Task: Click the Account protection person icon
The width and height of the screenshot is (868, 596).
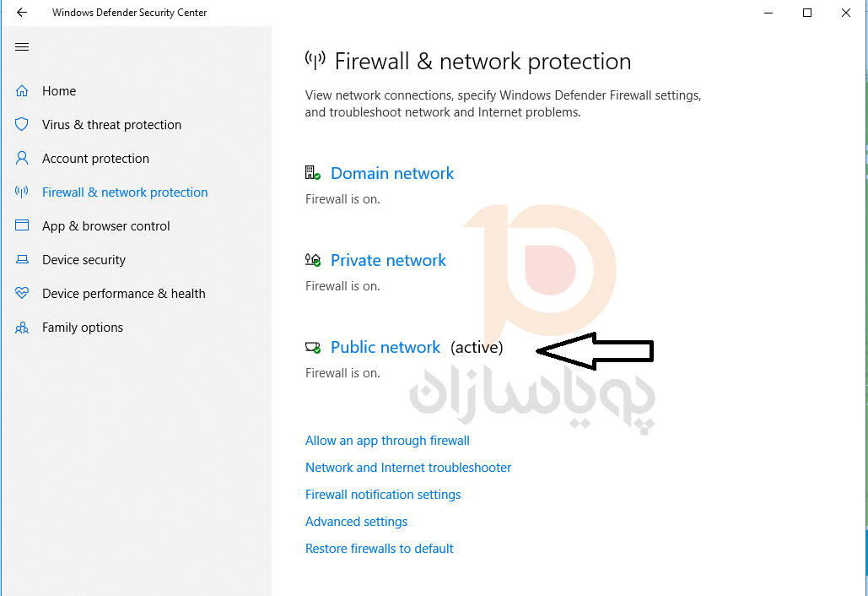Action: (22, 159)
